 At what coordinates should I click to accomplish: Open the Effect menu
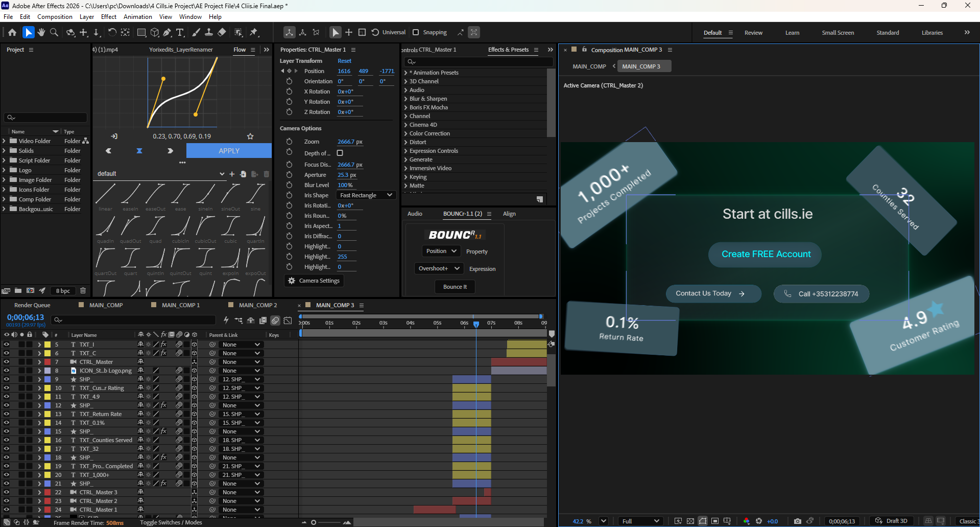(x=109, y=17)
